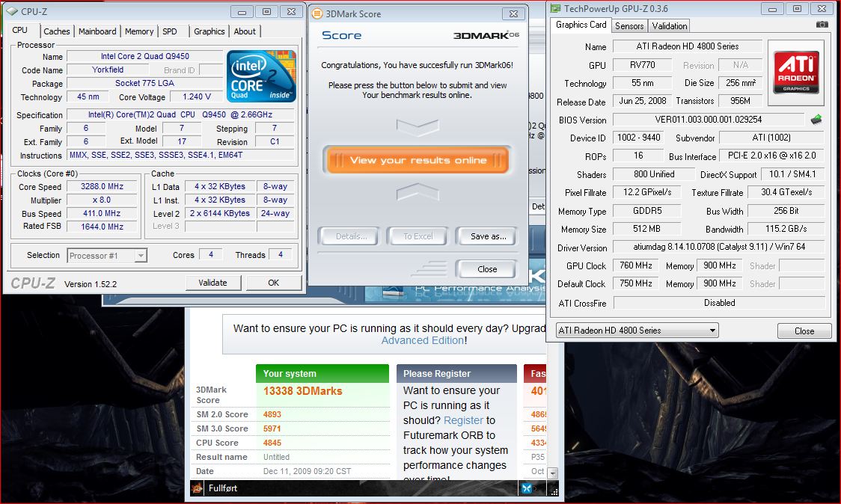Expand the ATI Radeon HD 4800 Series dropdown

click(637, 331)
